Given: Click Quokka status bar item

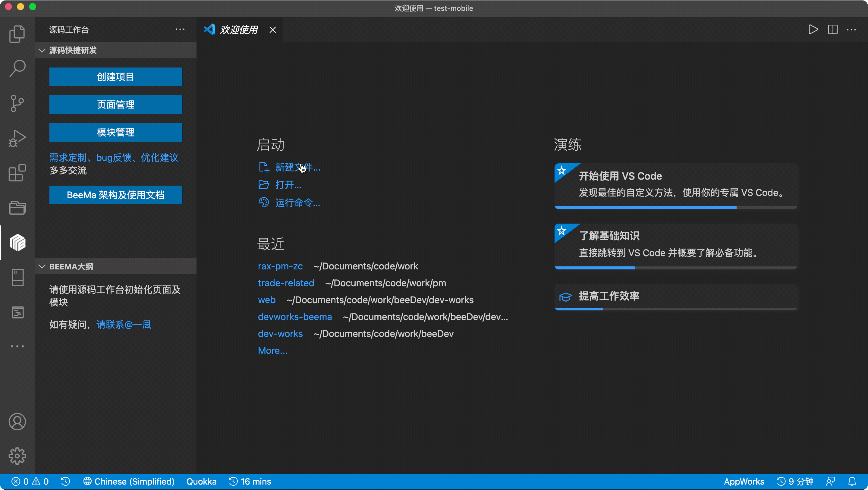Looking at the screenshot, I should coord(202,482).
